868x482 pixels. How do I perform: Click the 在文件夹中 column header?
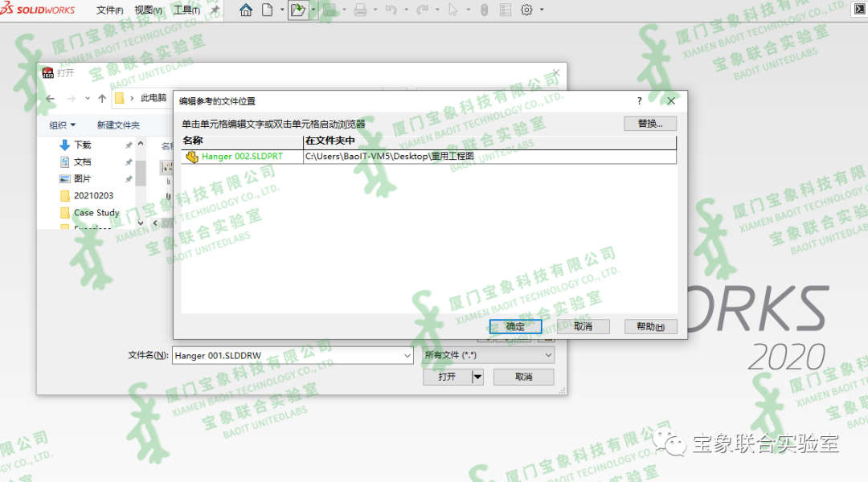click(490, 141)
